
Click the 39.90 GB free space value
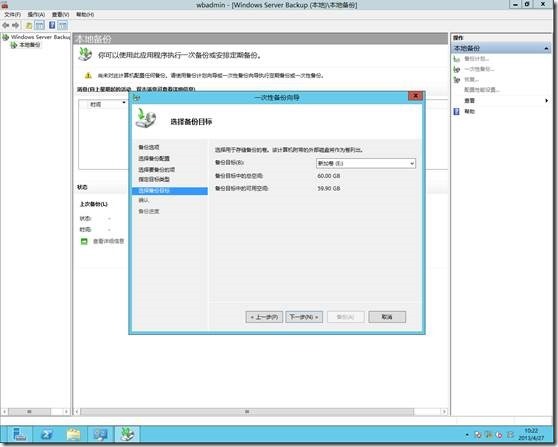tap(328, 188)
